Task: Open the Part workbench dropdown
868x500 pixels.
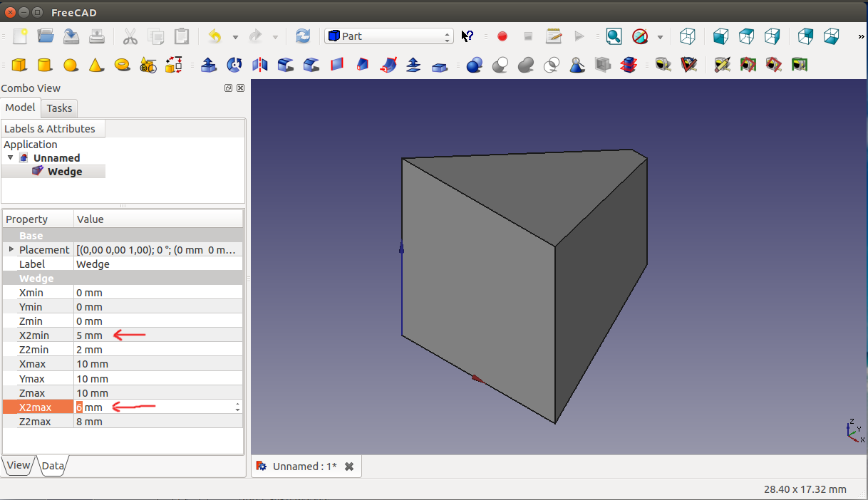Action: pos(389,36)
